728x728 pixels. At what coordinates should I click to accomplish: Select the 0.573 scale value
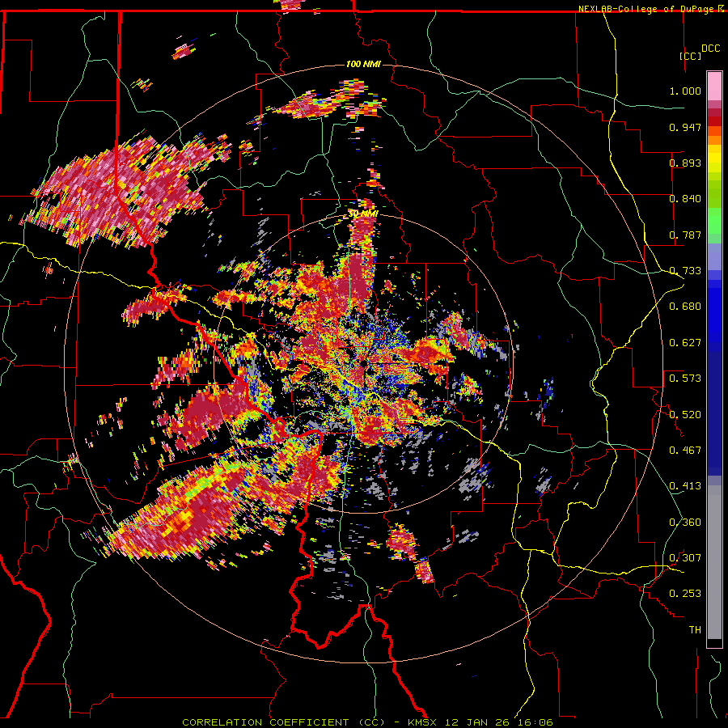point(685,379)
